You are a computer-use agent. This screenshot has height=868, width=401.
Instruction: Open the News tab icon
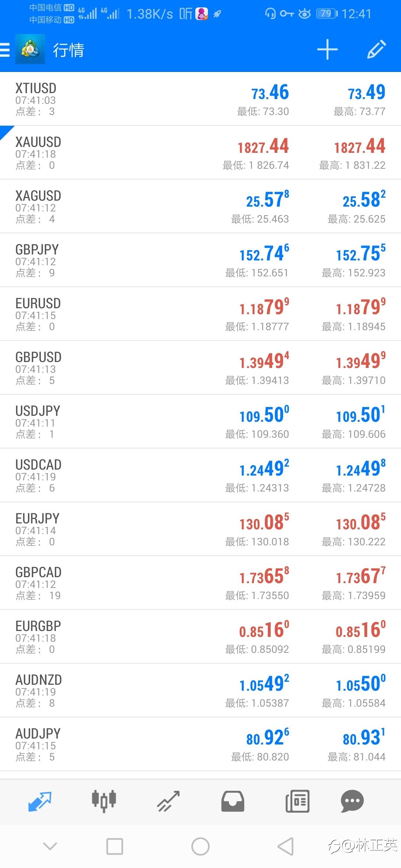[297, 801]
